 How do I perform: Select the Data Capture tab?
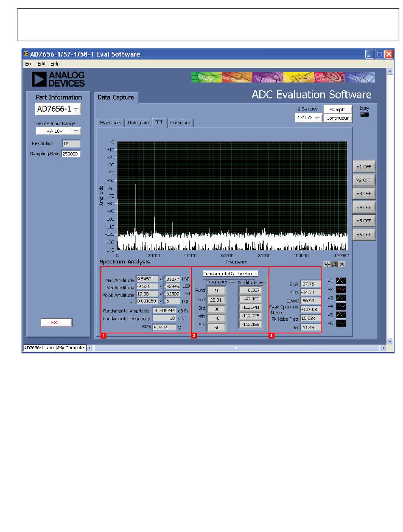pyautogui.click(x=115, y=98)
